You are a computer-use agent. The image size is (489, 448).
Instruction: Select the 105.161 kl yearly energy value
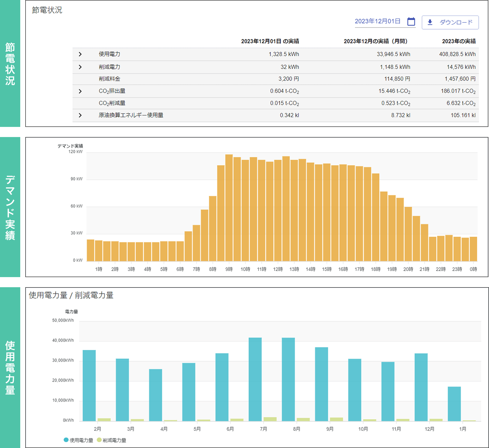tap(463, 115)
